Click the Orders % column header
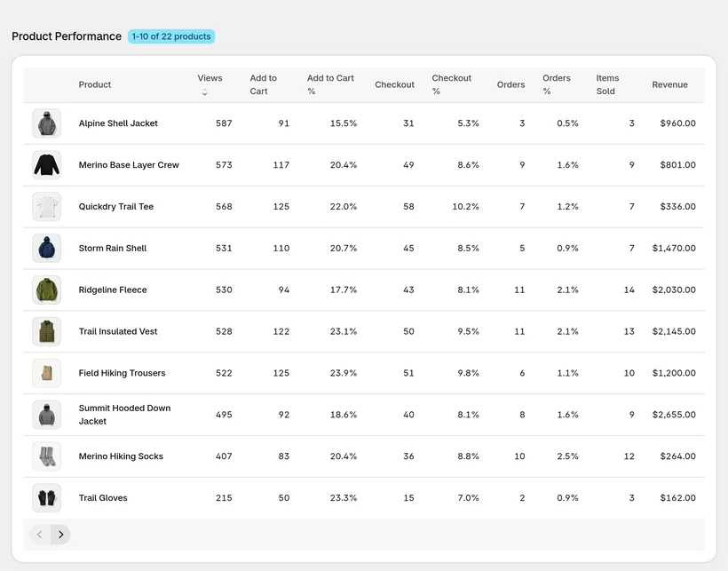Viewport: 728px width, 571px height. click(x=557, y=84)
